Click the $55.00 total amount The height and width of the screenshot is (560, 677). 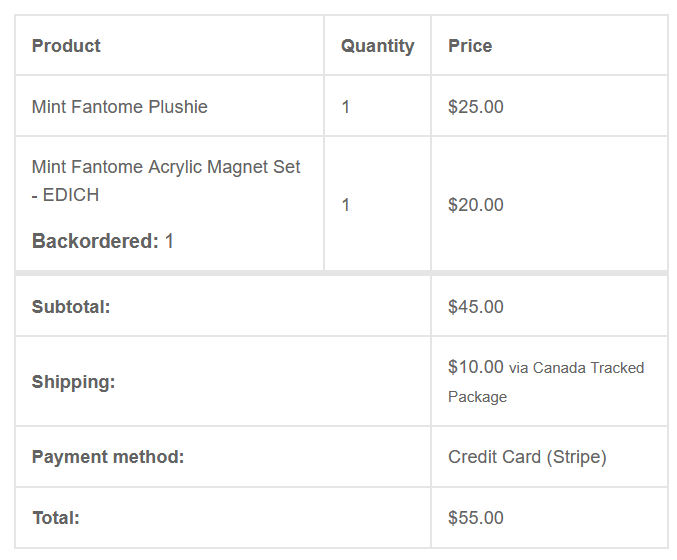point(476,518)
